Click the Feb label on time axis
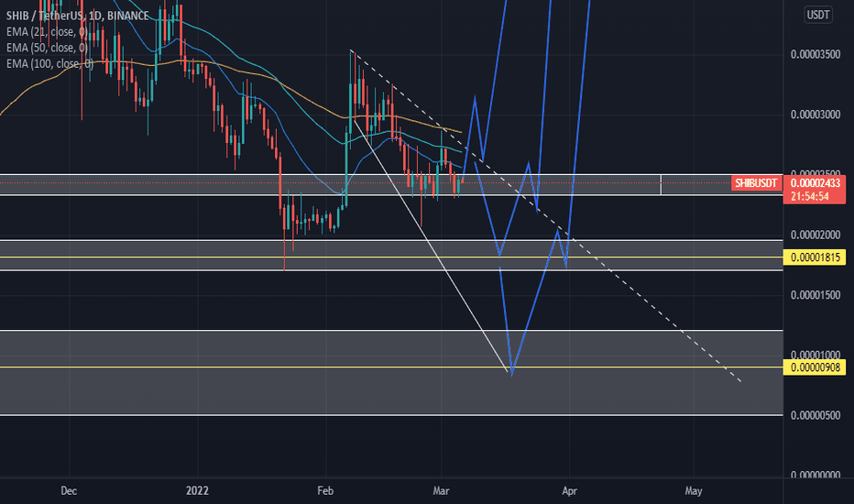Screen dimensions: 854x504 click(x=325, y=491)
